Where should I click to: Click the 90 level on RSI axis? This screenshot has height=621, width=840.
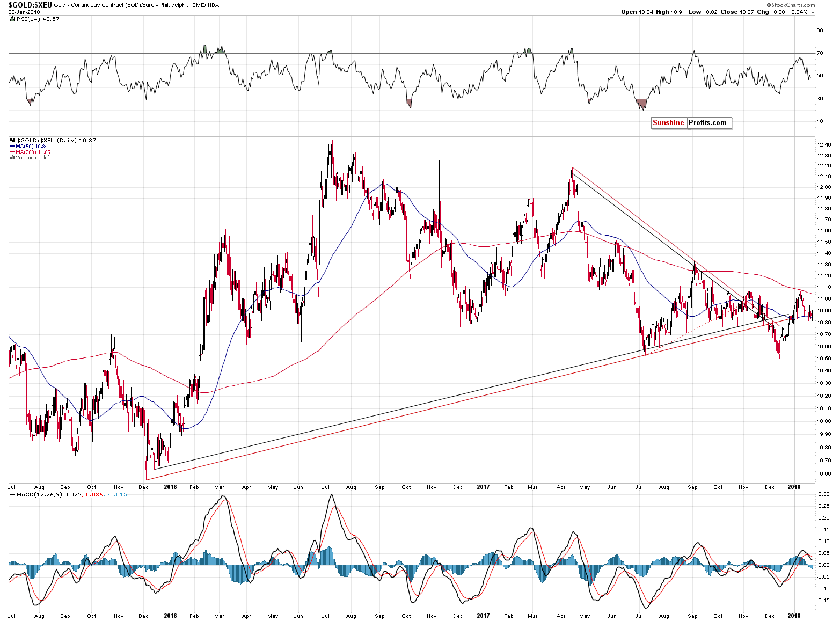tap(820, 31)
